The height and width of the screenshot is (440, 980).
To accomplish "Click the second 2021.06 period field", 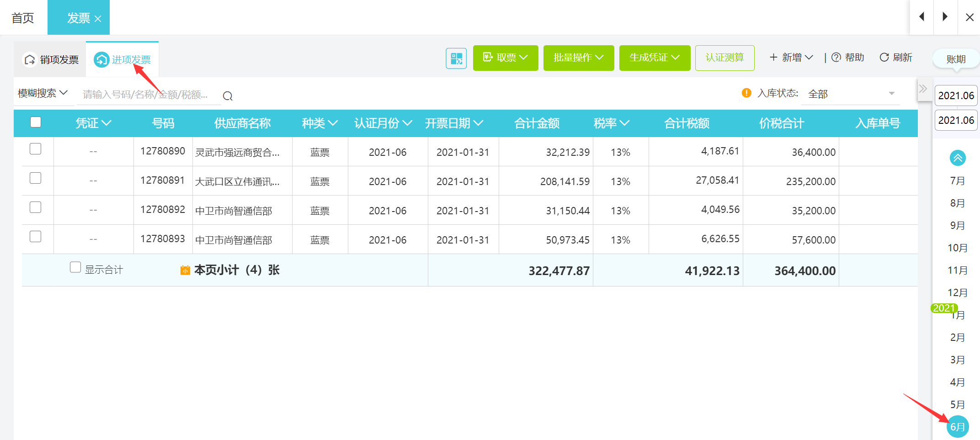I will point(956,120).
